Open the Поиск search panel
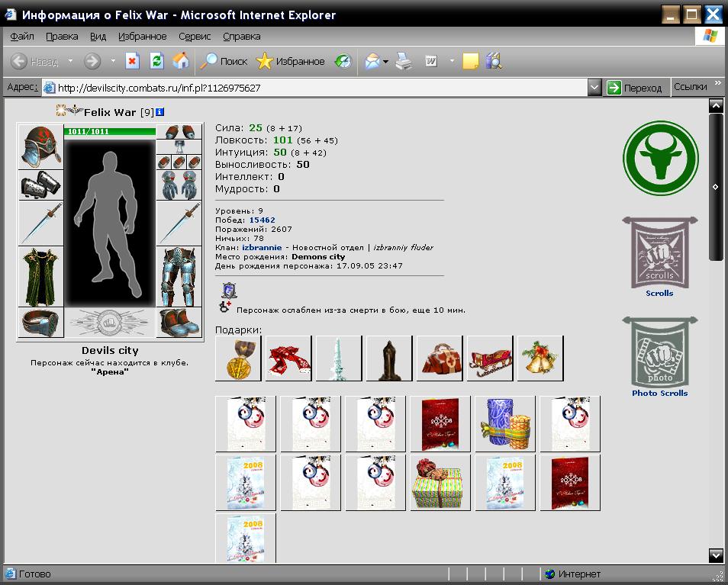Screen dimensions: 728x585 [x=224, y=61]
